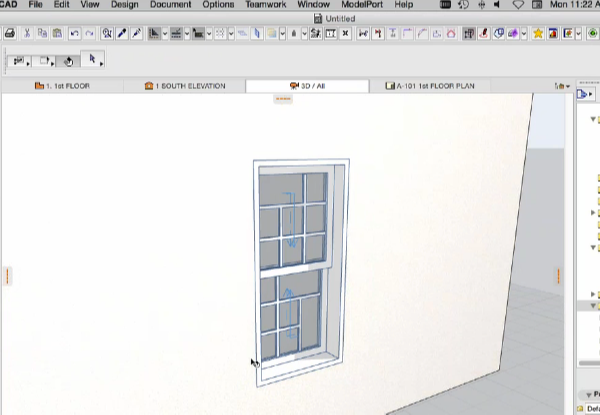Click the lock icon in the toolbar
The image size is (600, 415).
point(294,34)
